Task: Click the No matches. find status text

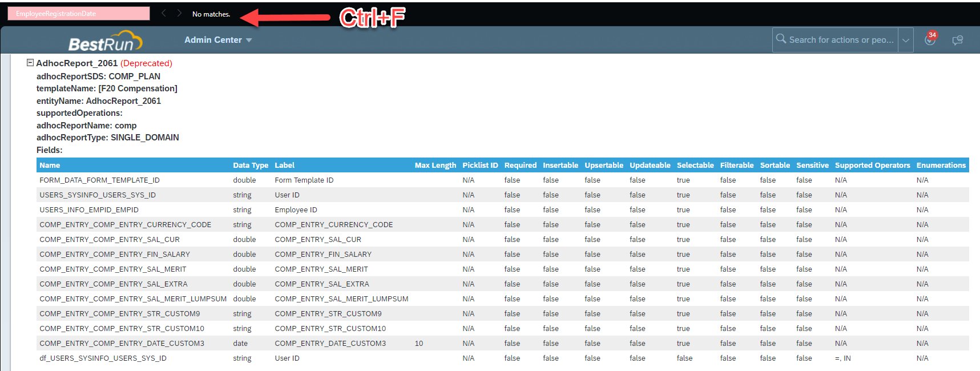Action: 211,14
